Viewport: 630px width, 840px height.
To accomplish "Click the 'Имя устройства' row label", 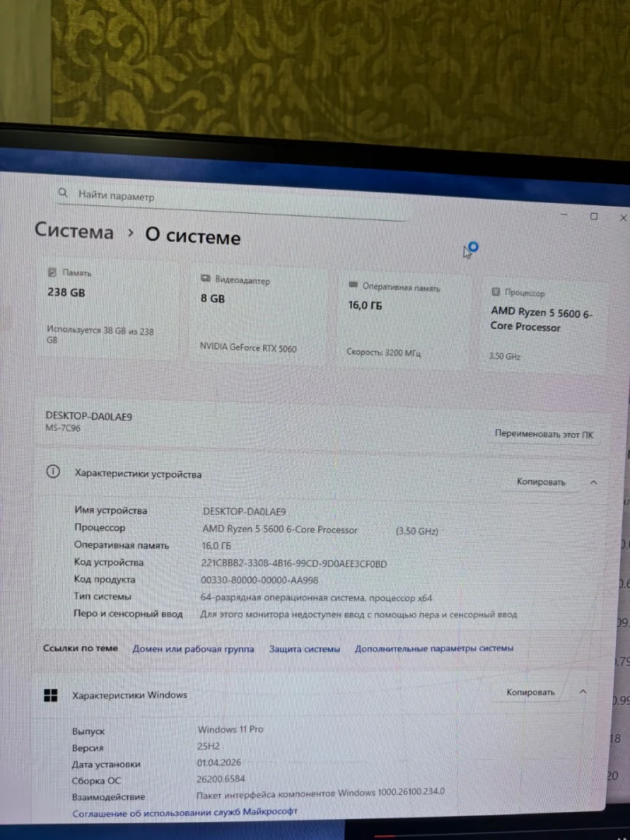I will [111, 510].
